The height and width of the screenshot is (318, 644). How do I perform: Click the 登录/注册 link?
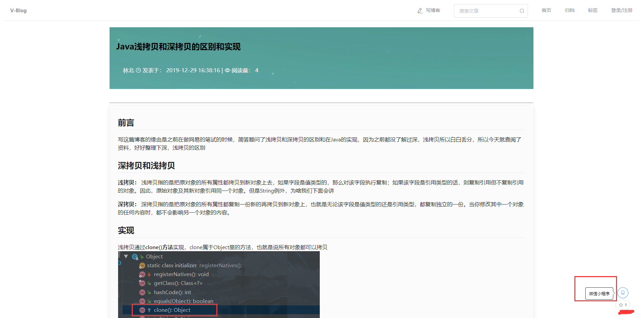(x=621, y=10)
